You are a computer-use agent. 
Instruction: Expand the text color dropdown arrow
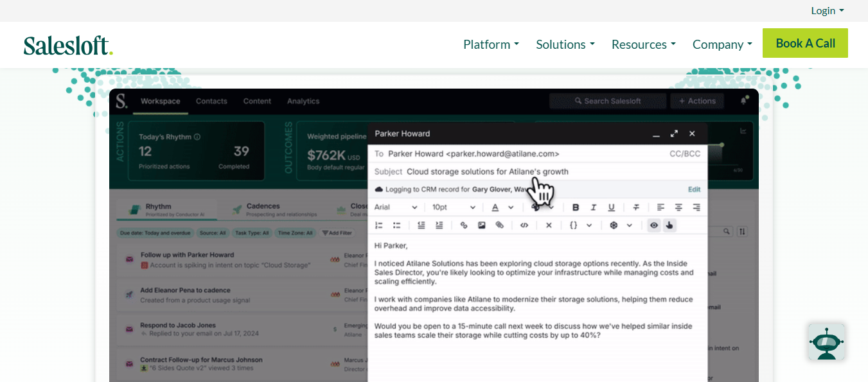coord(511,207)
